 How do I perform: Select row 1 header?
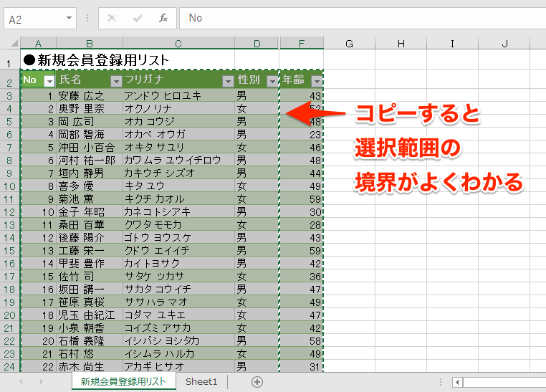[10, 60]
